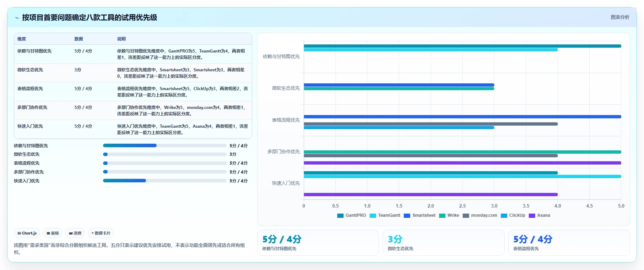This screenshot has width=644, height=270.
Task: Click the page title 按项目首要问题确定八款工具的试用优先级
Action: (x=90, y=17)
